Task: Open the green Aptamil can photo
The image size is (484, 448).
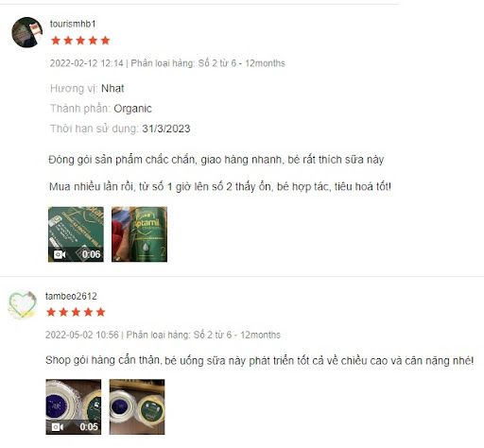Action: 139,234
